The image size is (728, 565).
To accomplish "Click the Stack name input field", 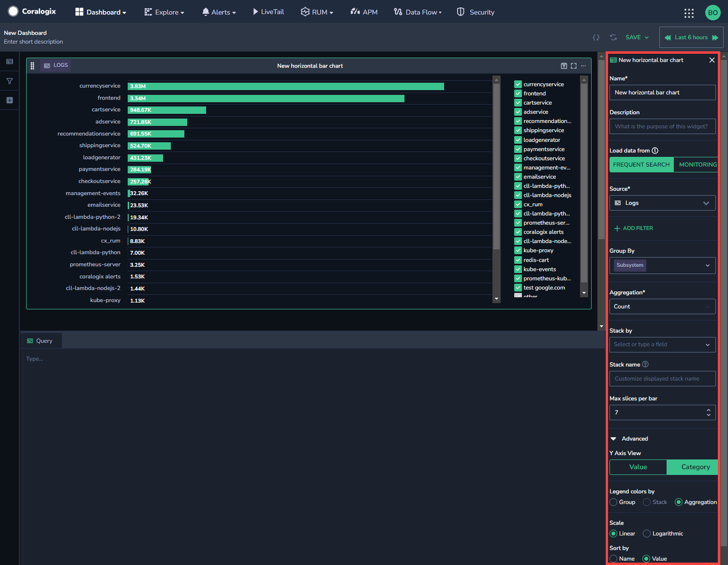I will [662, 379].
